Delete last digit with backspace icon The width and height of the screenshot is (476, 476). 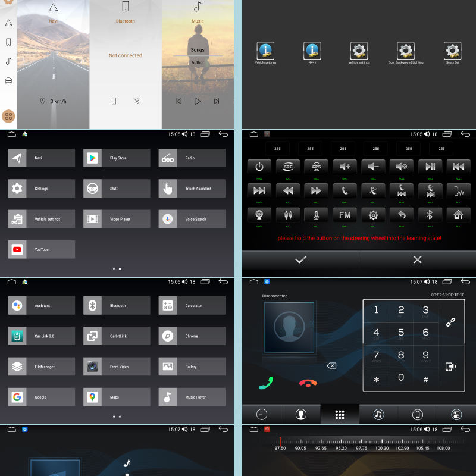pyautogui.click(x=331, y=366)
